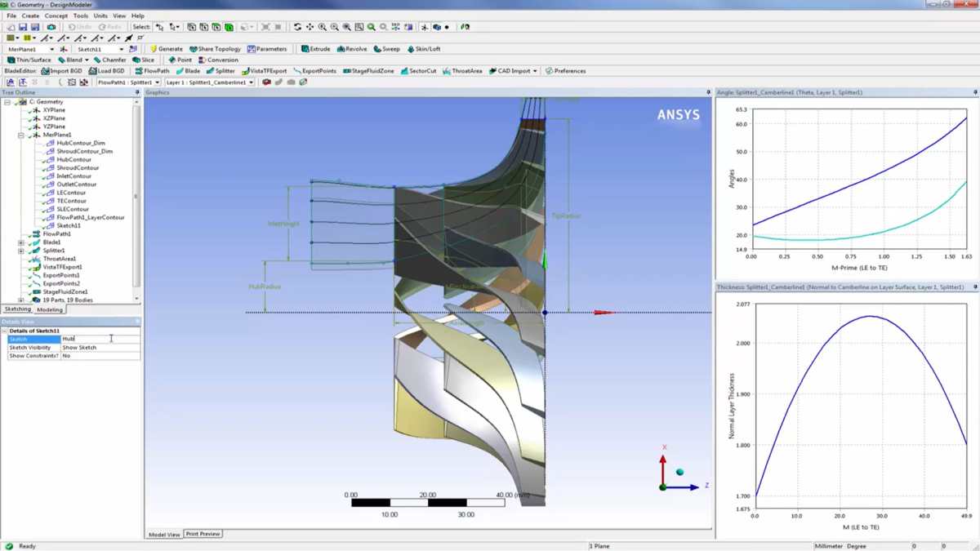Open the Layer 1 : Splitter1_Camberline1 dropdown
Screen dimensions: 980x551
(251, 82)
